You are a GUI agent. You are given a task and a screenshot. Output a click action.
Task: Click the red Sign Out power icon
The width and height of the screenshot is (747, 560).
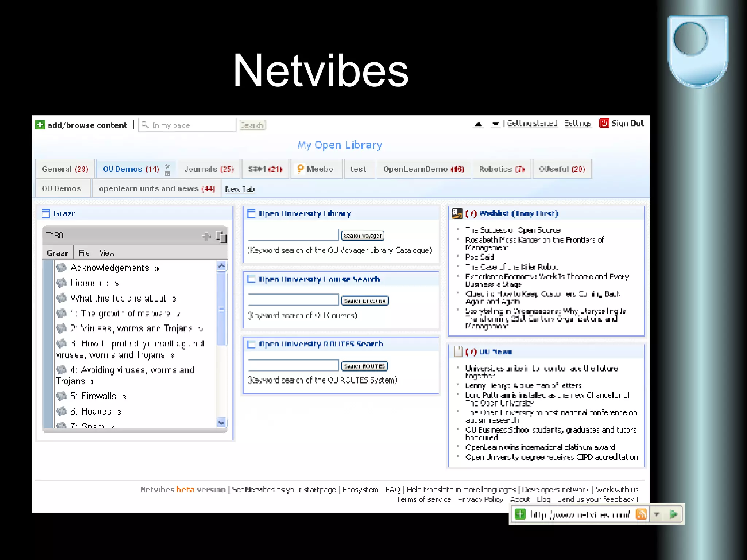[x=604, y=123]
